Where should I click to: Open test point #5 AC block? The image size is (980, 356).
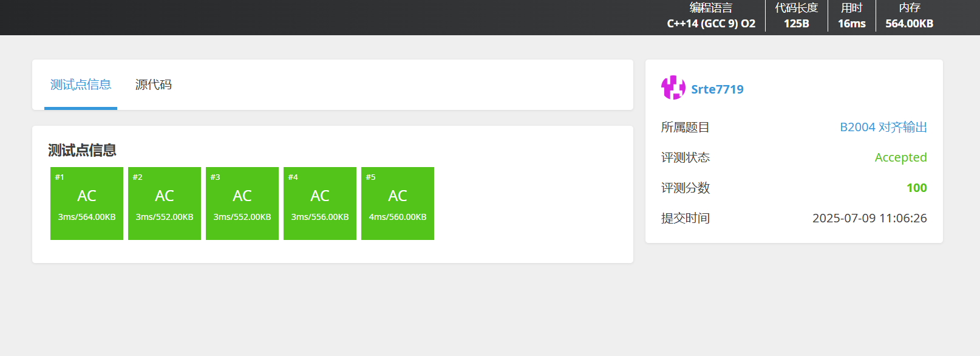pos(398,204)
